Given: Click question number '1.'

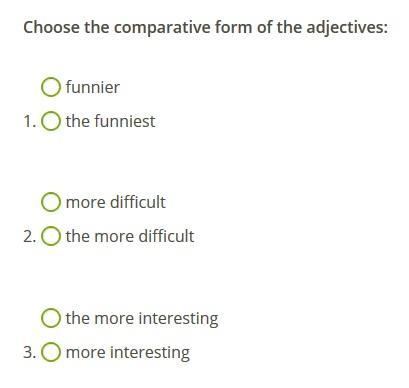Looking at the screenshot, I should pos(30,121).
